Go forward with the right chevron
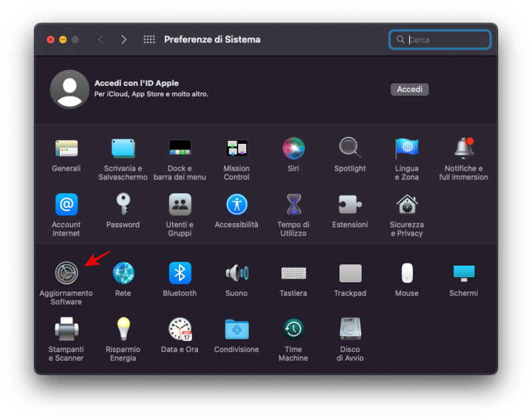Image resolution: width=532 pixels, height=420 pixels. [124, 40]
